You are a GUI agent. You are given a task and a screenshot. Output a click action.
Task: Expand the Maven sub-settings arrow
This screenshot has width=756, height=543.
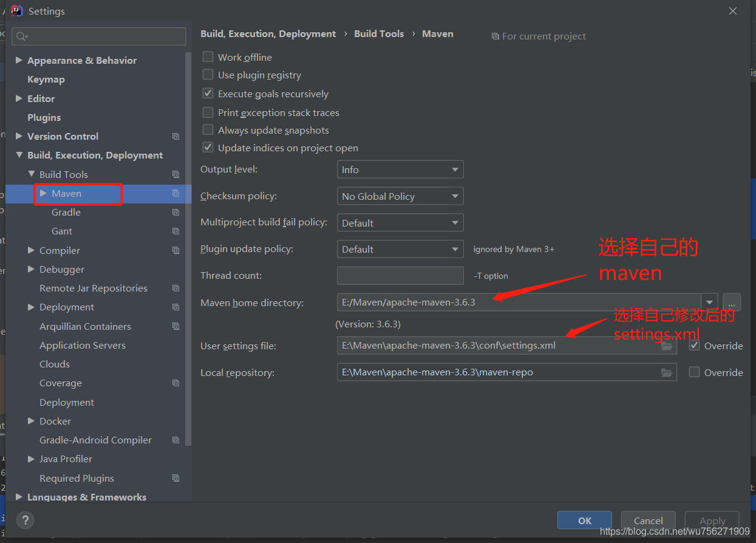43,193
